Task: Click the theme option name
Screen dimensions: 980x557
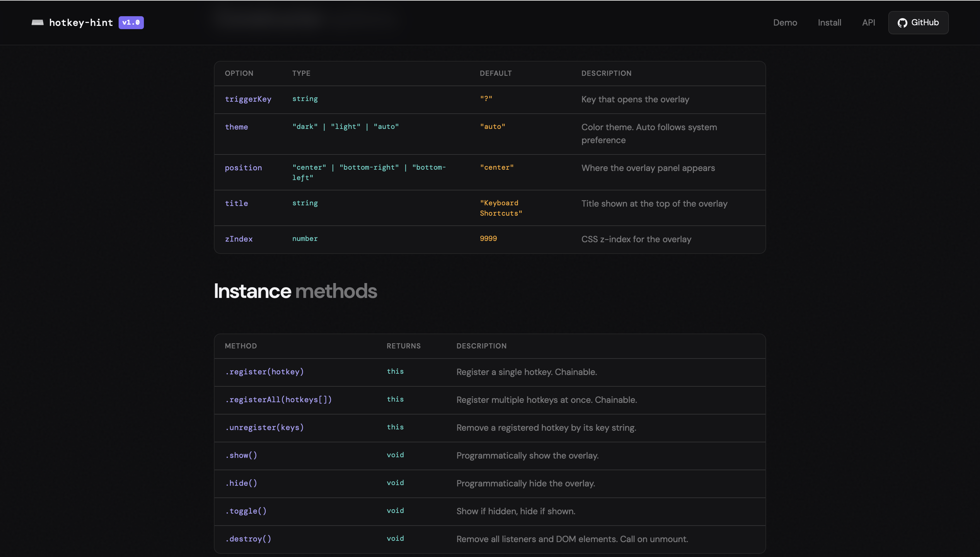Action: point(236,127)
